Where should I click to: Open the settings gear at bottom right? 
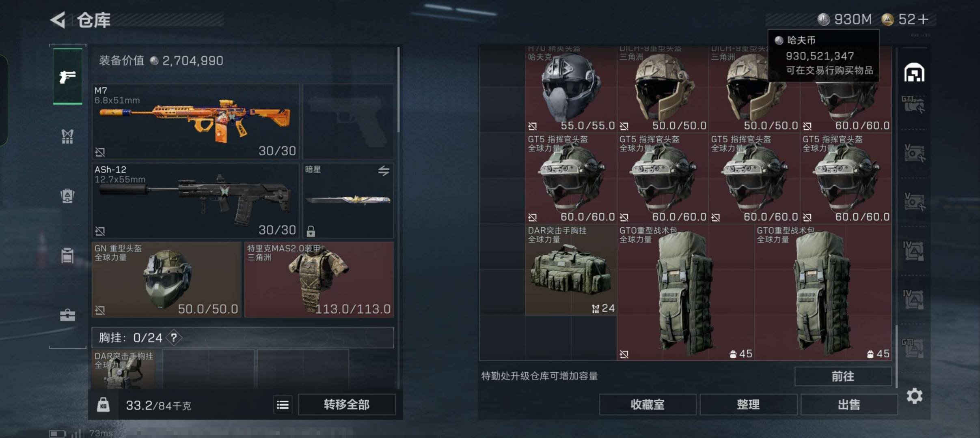[915, 396]
